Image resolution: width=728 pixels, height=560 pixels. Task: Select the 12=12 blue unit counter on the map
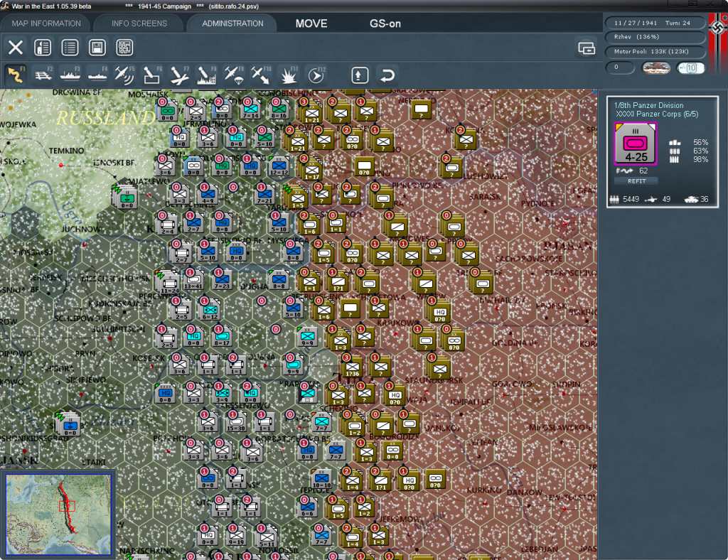click(x=279, y=166)
